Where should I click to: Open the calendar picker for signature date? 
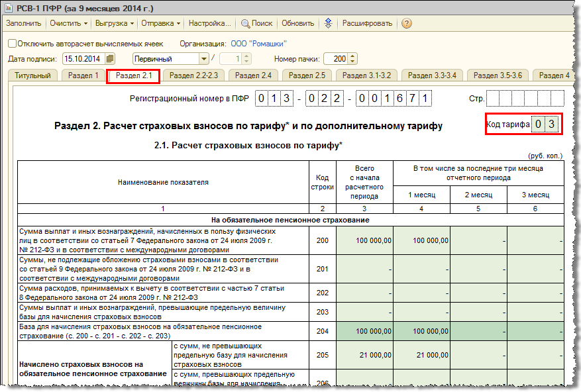click(x=110, y=58)
